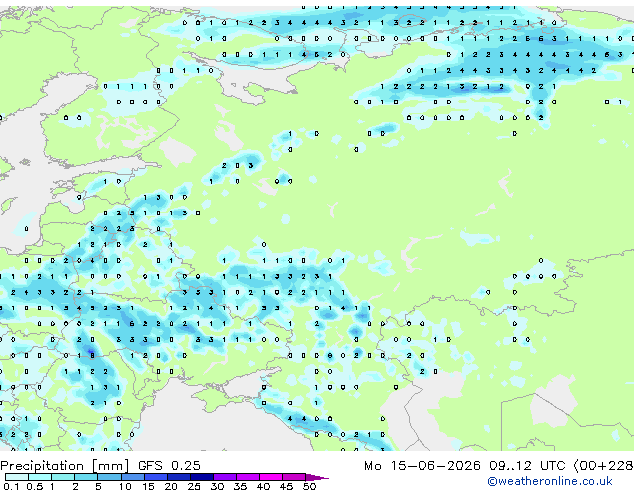Click the 30–35 mm purple legend swatch
Screen dimensions: 634x490
(225, 477)
